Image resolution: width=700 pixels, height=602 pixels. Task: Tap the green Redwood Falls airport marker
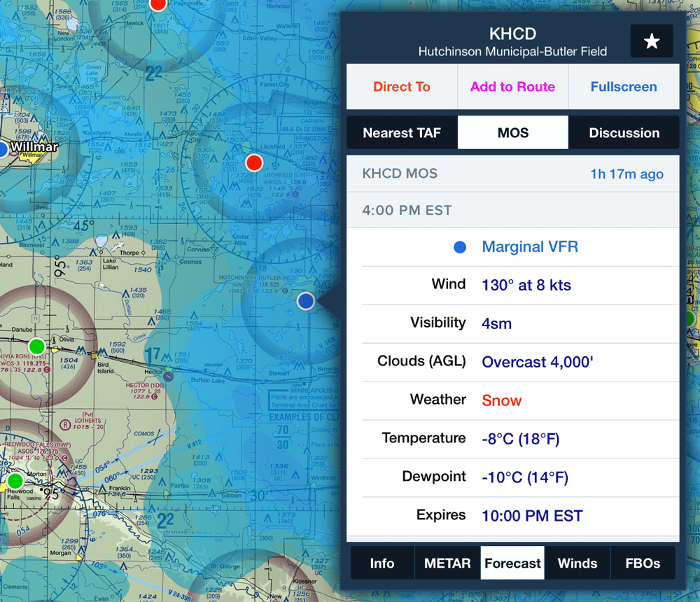(x=15, y=481)
